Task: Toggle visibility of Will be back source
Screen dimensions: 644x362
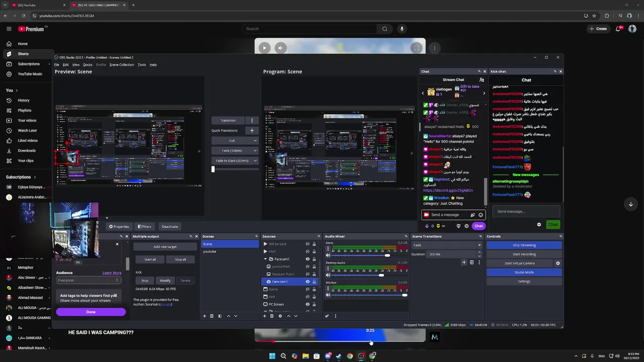Action: click(x=307, y=244)
